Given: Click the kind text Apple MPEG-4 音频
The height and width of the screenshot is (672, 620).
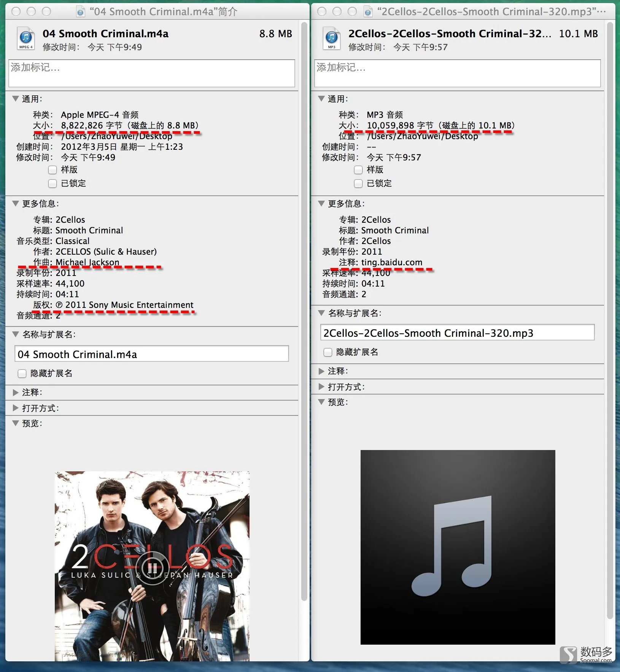Looking at the screenshot, I should [100, 115].
